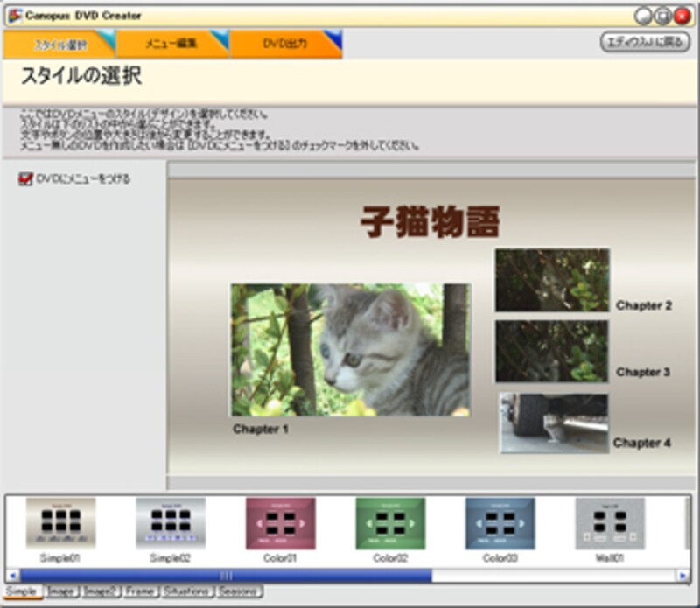Switch to the Frame style category
700x608 pixels.
(140, 592)
